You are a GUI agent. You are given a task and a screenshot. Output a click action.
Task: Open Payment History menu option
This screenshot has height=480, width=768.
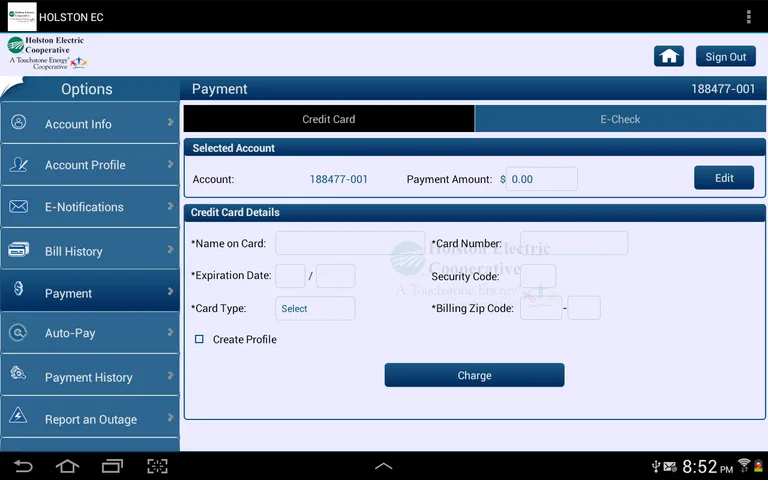(90, 375)
